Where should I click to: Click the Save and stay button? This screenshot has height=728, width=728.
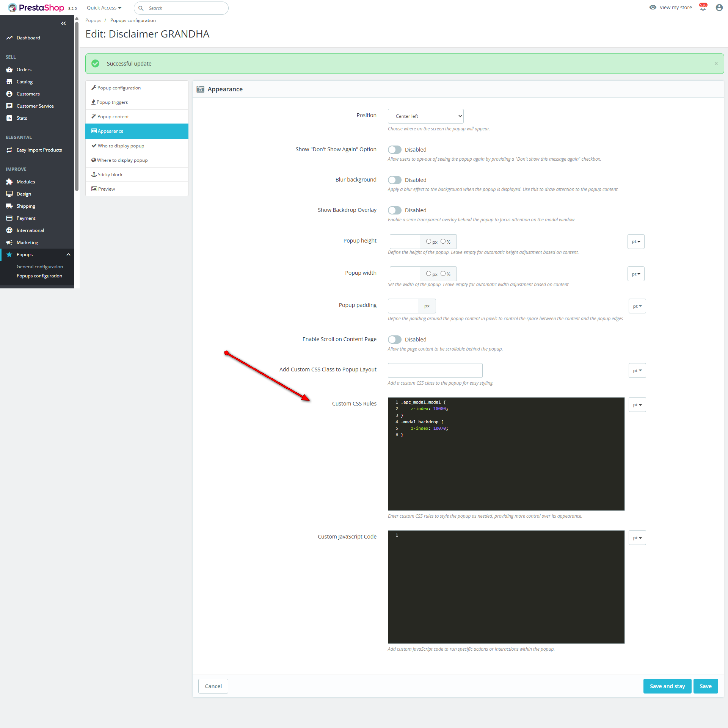pyautogui.click(x=667, y=686)
